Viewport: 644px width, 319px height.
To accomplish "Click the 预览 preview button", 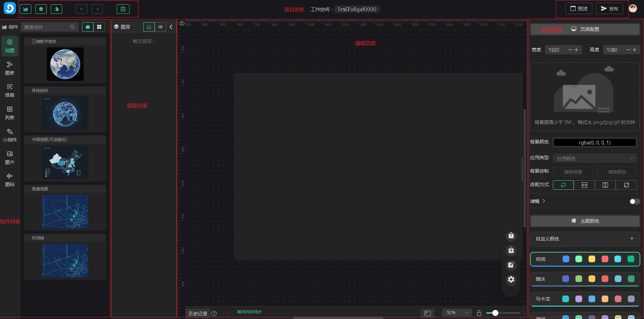I will coord(578,9).
